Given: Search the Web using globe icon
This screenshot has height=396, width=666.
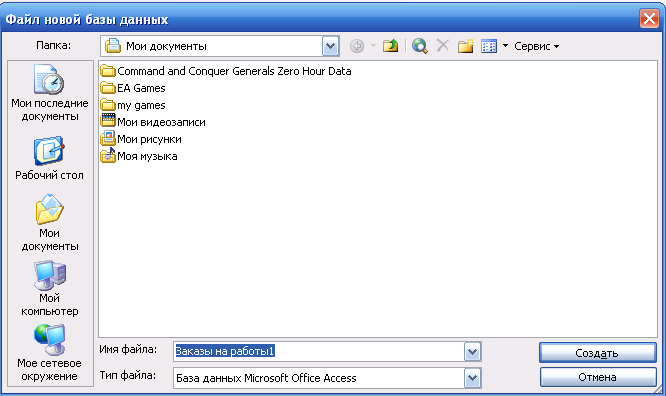Looking at the screenshot, I should coord(420,46).
